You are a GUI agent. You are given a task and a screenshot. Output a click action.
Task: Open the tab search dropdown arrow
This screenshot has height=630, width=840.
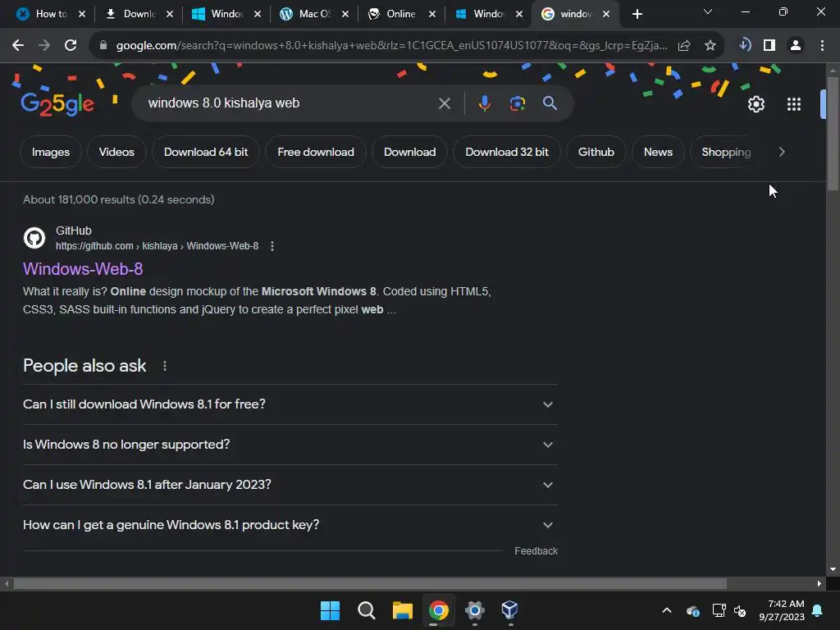click(x=708, y=11)
